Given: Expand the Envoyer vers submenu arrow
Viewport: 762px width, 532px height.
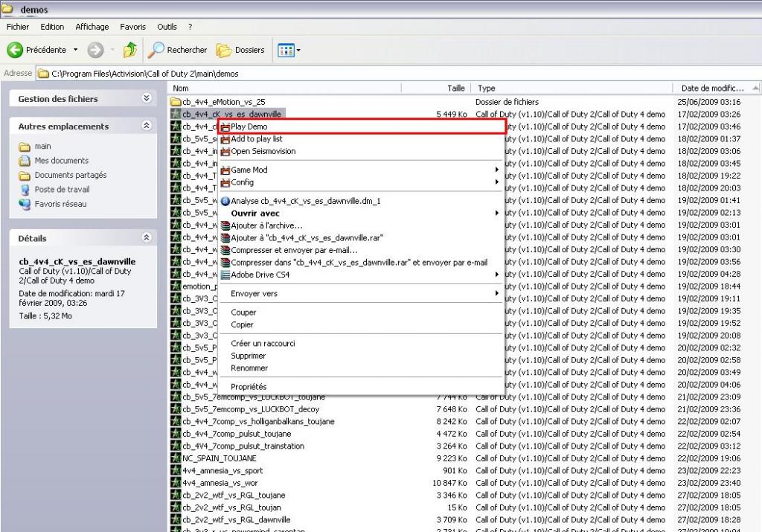Looking at the screenshot, I should pyautogui.click(x=496, y=293).
